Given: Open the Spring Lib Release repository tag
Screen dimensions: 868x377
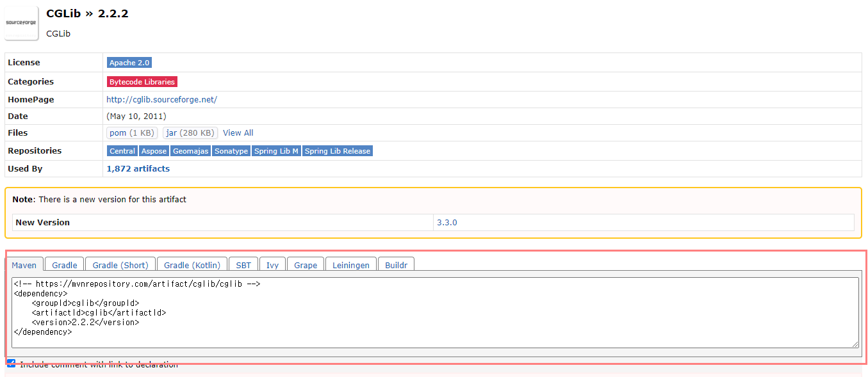Looking at the screenshot, I should [338, 151].
